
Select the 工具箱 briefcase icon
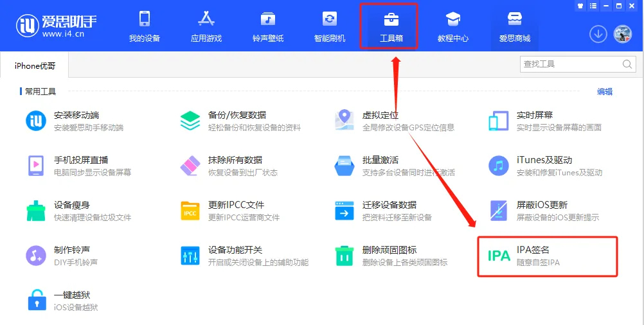click(391, 19)
